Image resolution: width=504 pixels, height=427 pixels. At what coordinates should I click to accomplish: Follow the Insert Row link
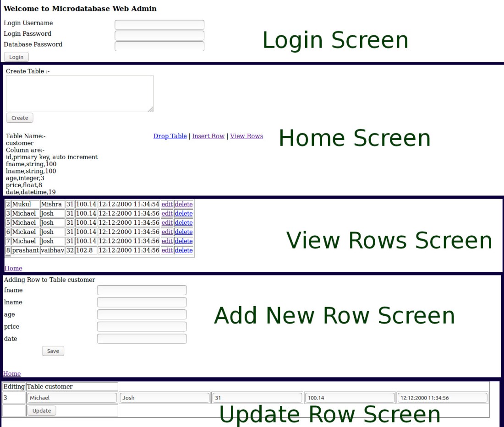[x=208, y=136]
